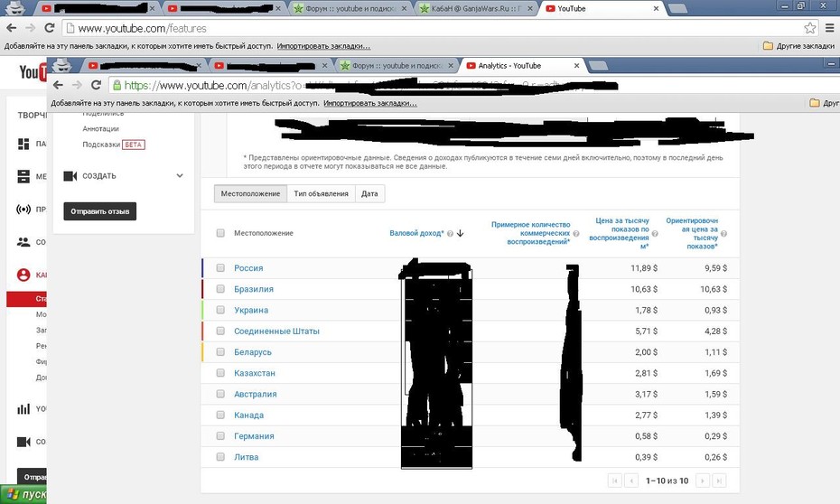Check the Канада row checkbox
Viewport: 840px width, 504px height.
[x=220, y=415]
